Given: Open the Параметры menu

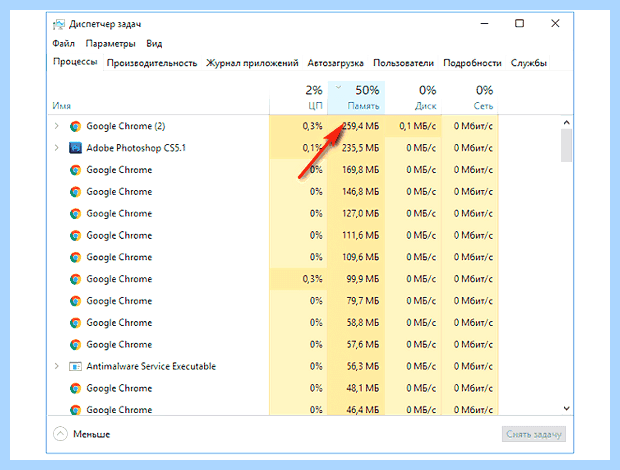Looking at the screenshot, I should point(110,43).
